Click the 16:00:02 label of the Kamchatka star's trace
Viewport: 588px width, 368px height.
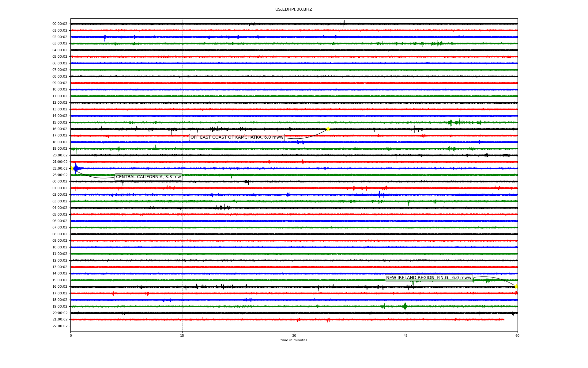tap(60, 129)
